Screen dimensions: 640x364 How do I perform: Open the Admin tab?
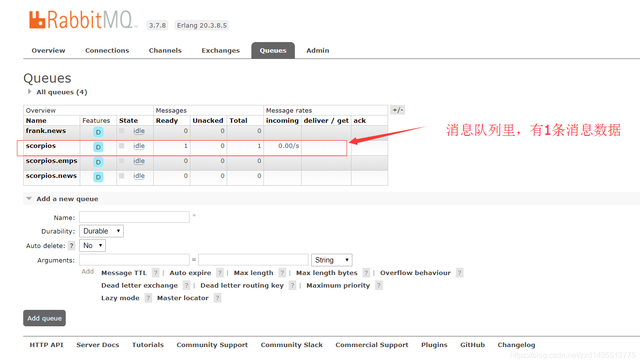click(318, 50)
